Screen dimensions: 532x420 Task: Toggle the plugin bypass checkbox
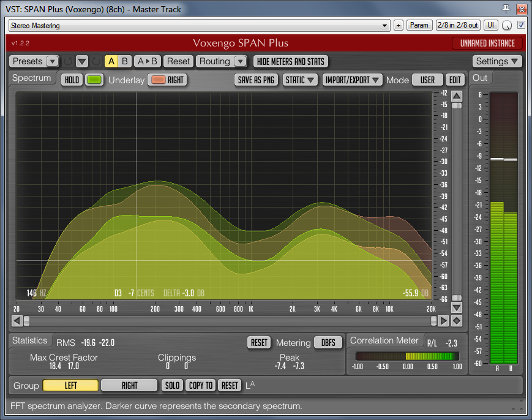[521, 25]
